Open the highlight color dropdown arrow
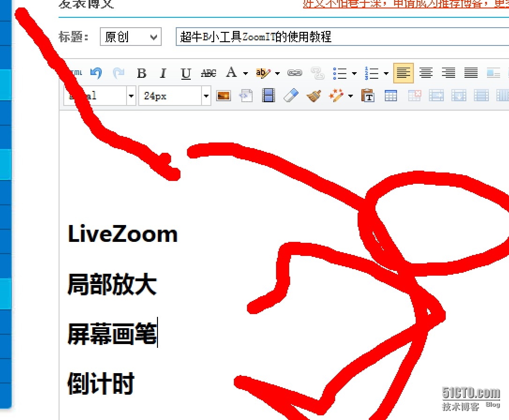 (x=277, y=73)
